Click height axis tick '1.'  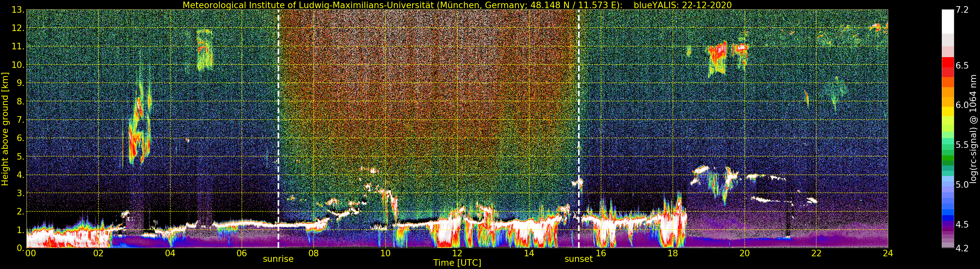[x=20, y=229]
